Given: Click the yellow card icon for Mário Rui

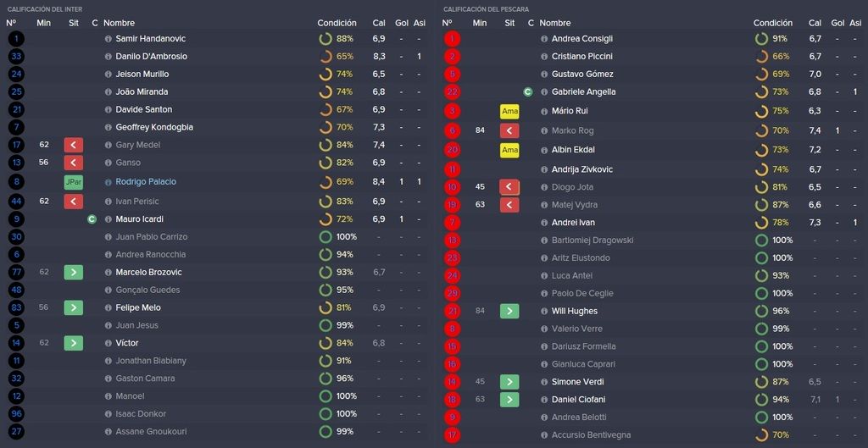Looking at the screenshot, I should pyautogui.click(x=509, y=111).
